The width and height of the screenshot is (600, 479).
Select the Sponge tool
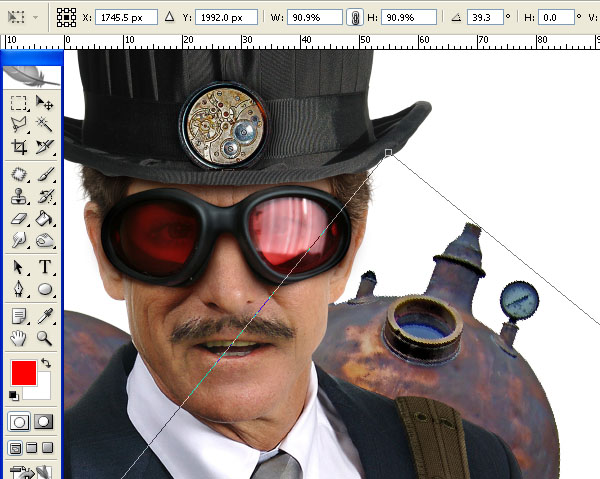point(44,240)
